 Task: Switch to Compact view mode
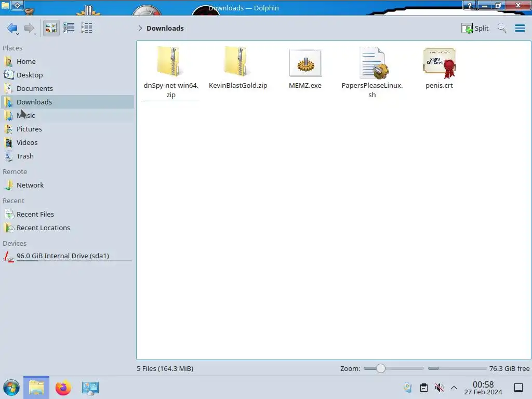(x=69, y=28)
